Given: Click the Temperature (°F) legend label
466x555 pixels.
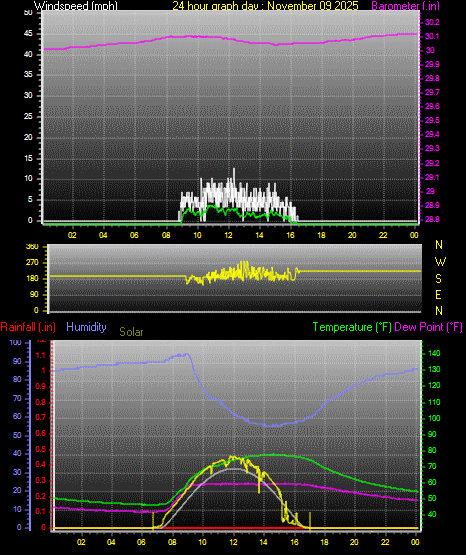Looking at the screenshot, I should (352, 327).
